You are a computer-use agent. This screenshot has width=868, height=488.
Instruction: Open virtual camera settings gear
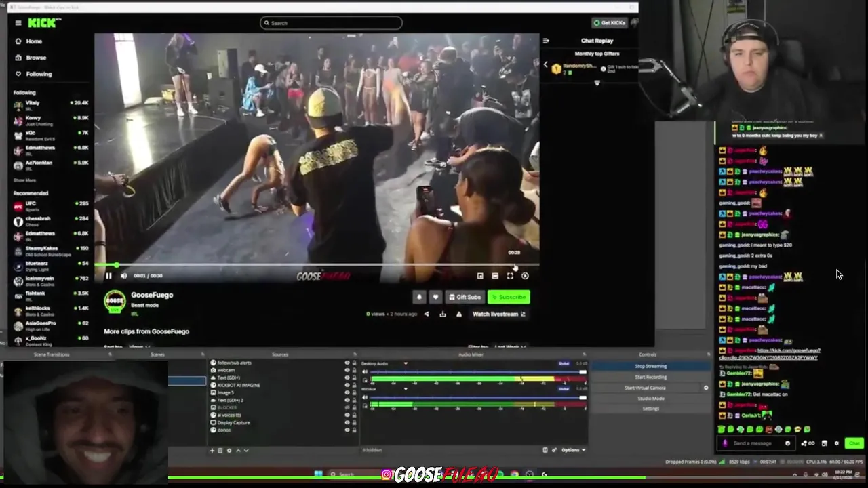[706, 388]
